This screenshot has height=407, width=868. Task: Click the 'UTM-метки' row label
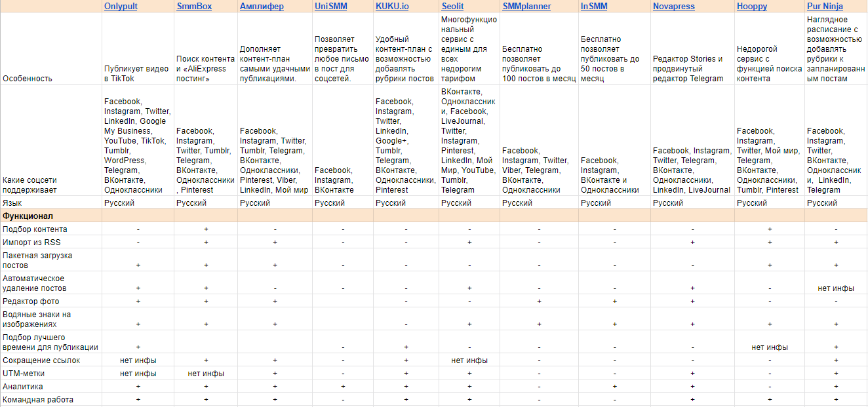pyautogui.click(x=23, y=374)
